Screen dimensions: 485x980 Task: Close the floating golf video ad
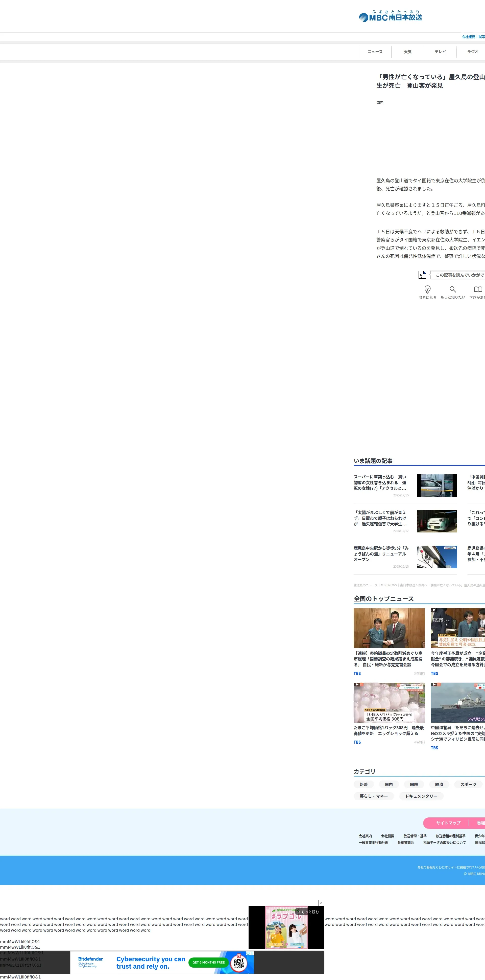(321, 903)
